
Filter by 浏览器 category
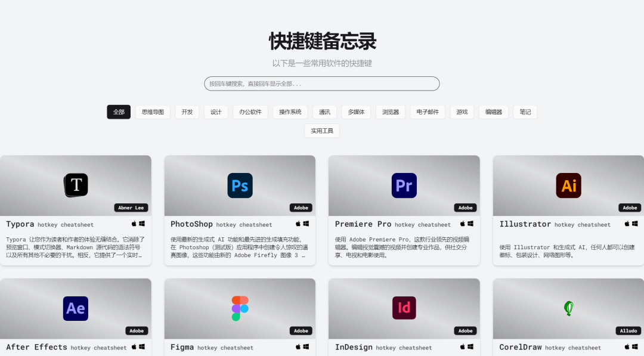pyautogui.click(x=391, y=112)
